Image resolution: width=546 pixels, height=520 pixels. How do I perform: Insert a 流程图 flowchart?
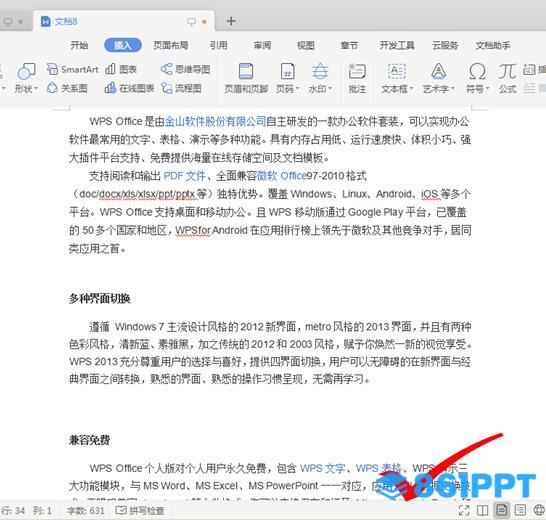(181, 88)
